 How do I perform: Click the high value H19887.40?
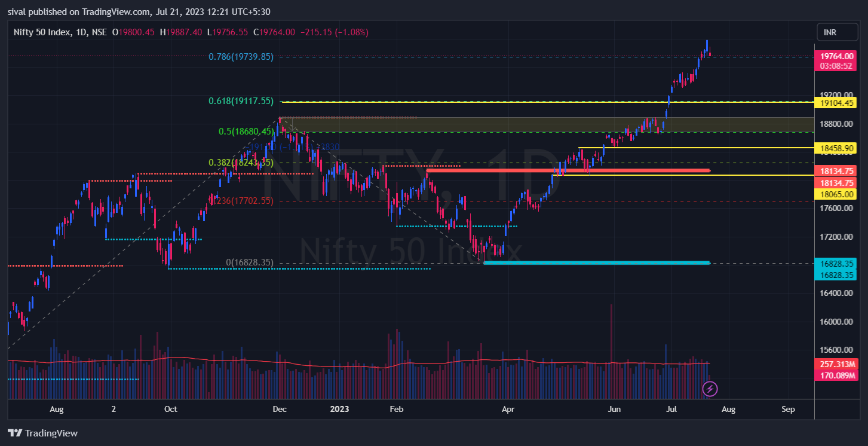coord(182,32)
